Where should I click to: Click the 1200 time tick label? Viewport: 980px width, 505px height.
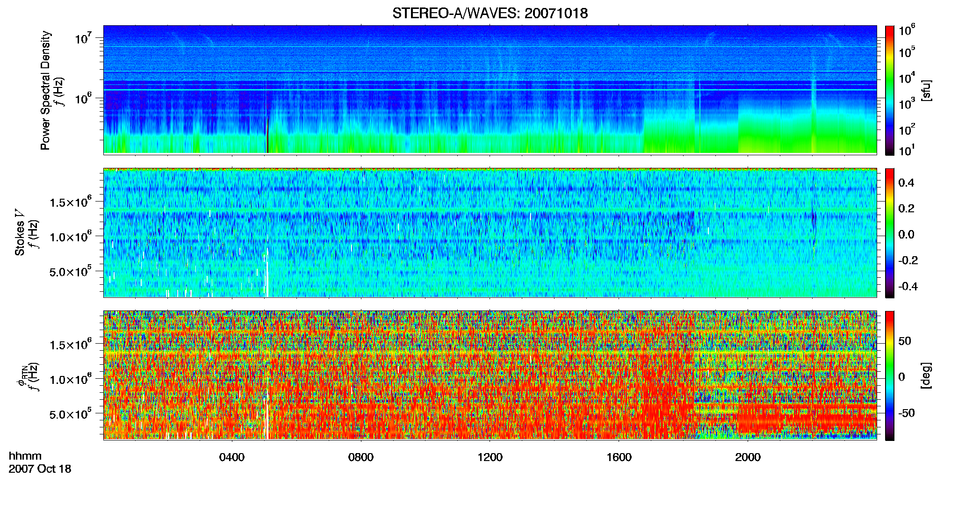pos(490,457)
